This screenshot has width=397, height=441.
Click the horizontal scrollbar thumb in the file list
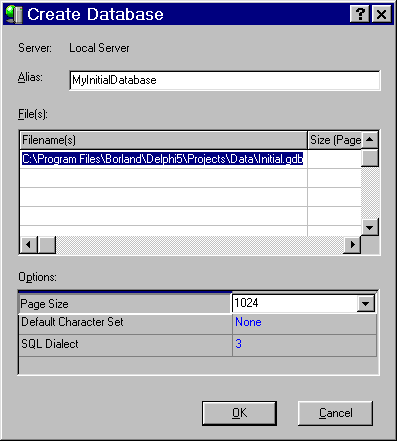46,245
